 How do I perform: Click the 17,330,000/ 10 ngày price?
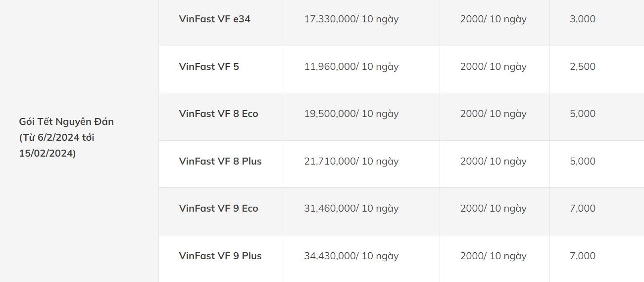click(351, 19)
